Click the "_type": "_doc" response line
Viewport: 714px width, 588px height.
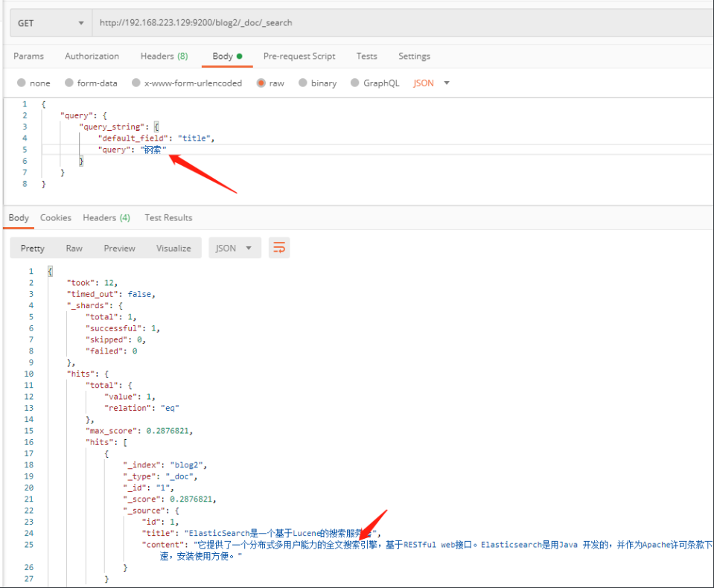(160, 476)
